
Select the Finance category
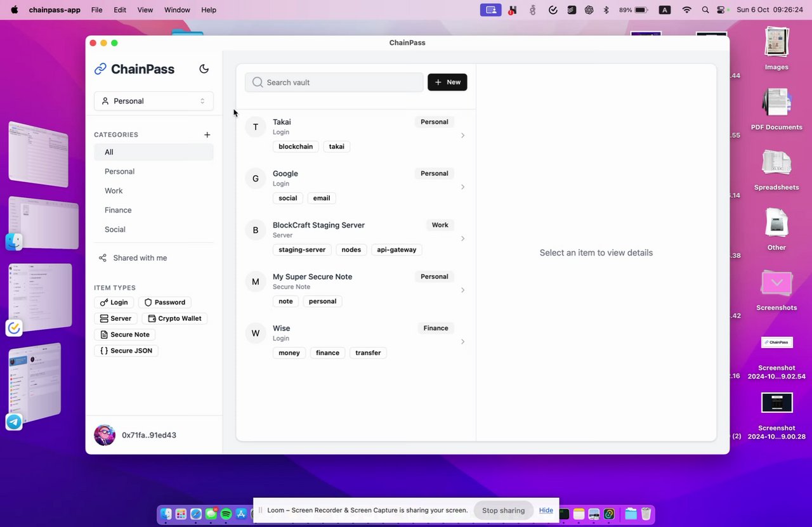pos(154,210)
